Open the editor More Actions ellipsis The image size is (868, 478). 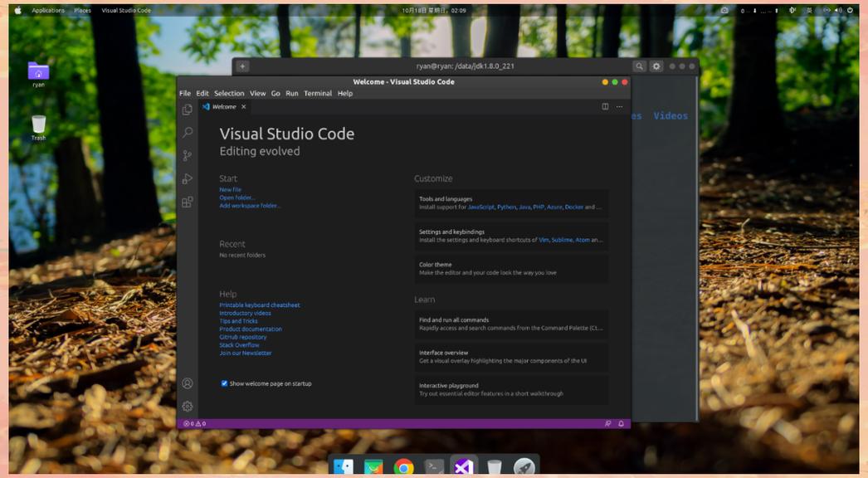click(x=619, y=106)
